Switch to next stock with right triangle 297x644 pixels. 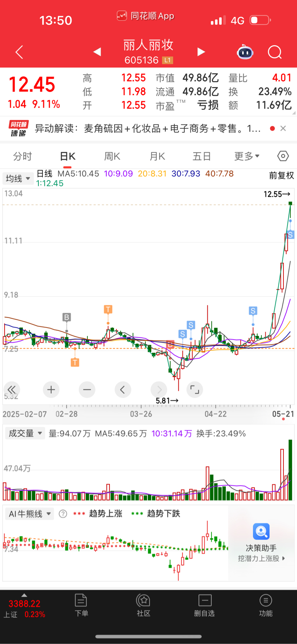tap(201, 51)
